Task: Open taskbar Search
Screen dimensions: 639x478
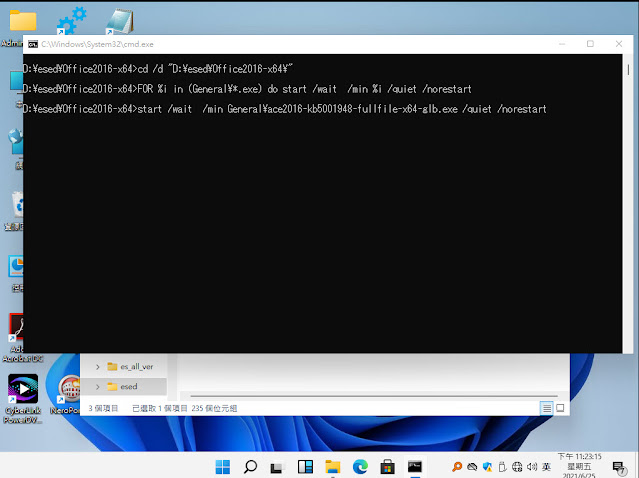Action: tap(250, 467)
